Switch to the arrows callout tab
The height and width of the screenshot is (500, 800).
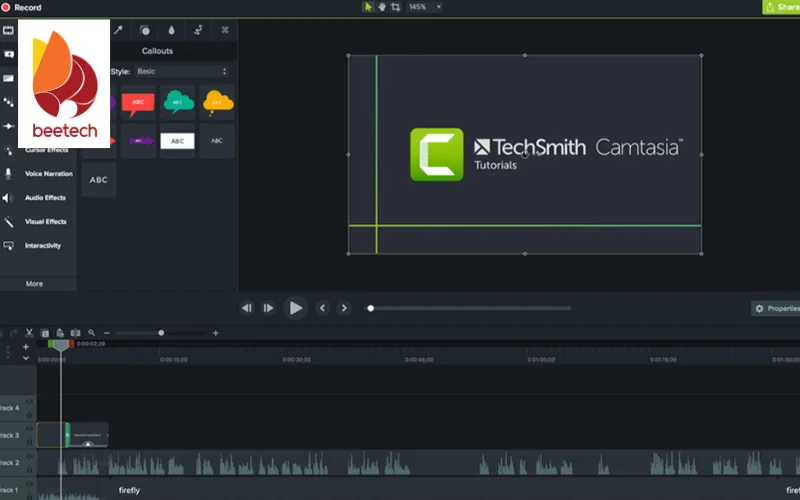coord(119,30)
